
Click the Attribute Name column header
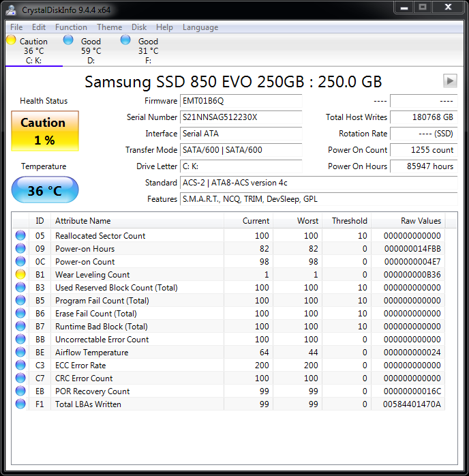pos(137,221)
